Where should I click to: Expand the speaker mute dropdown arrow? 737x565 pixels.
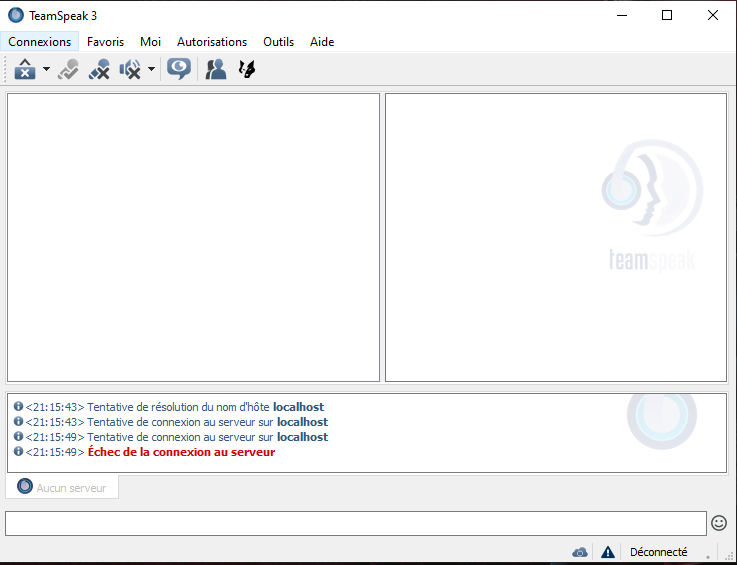click(151, 69)
